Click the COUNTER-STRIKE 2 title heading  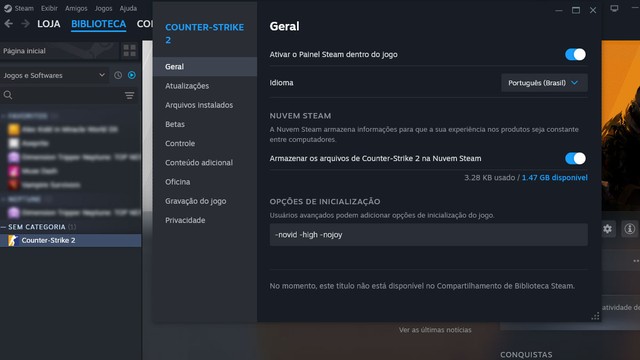204,33
